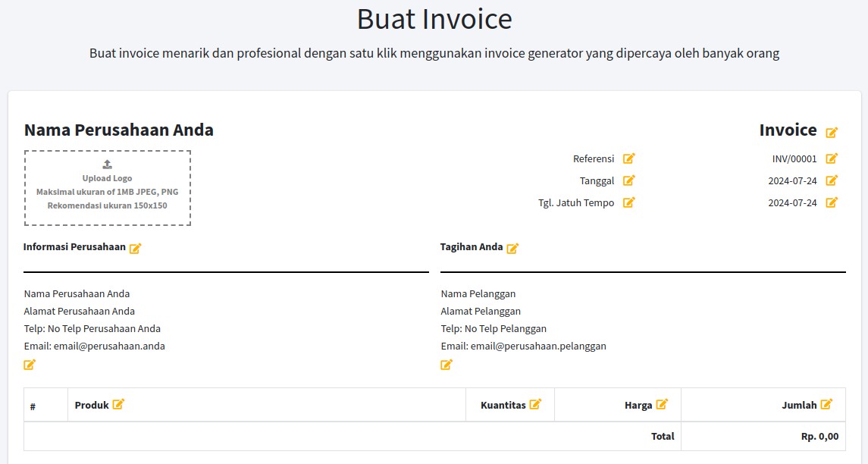Image resolution: width=868 pixels, height=464 pixels.
Task: Click Telp: No Telp Pelanggan line
Action: [x=494, y=329]
